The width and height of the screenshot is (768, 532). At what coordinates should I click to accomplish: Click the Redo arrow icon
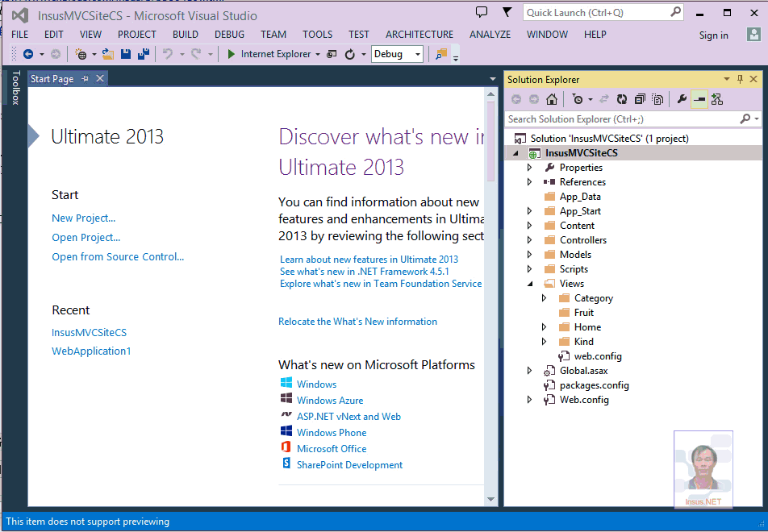click(196, 54)
